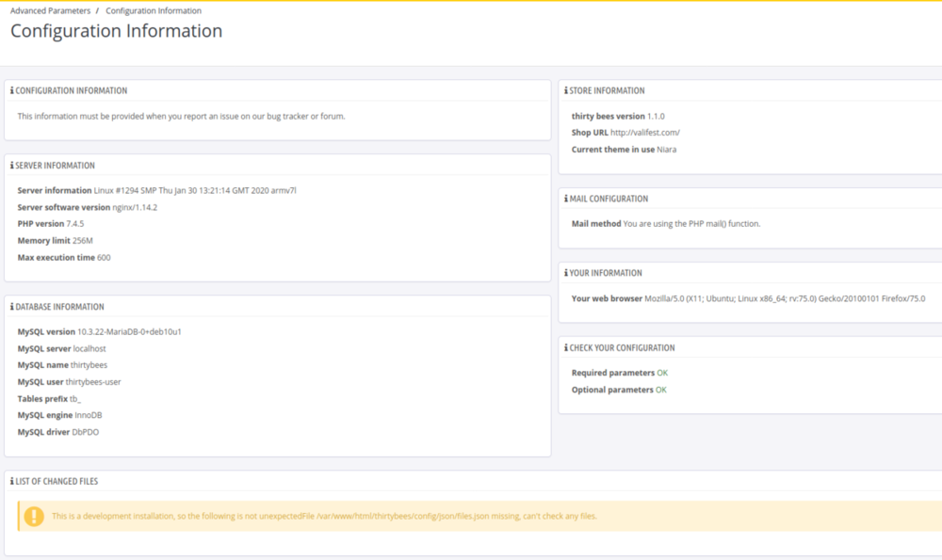Image resolution: width=942 pixels, height=560 pixels.
Task: Click the Current theme Niara text
Action: 666,150
